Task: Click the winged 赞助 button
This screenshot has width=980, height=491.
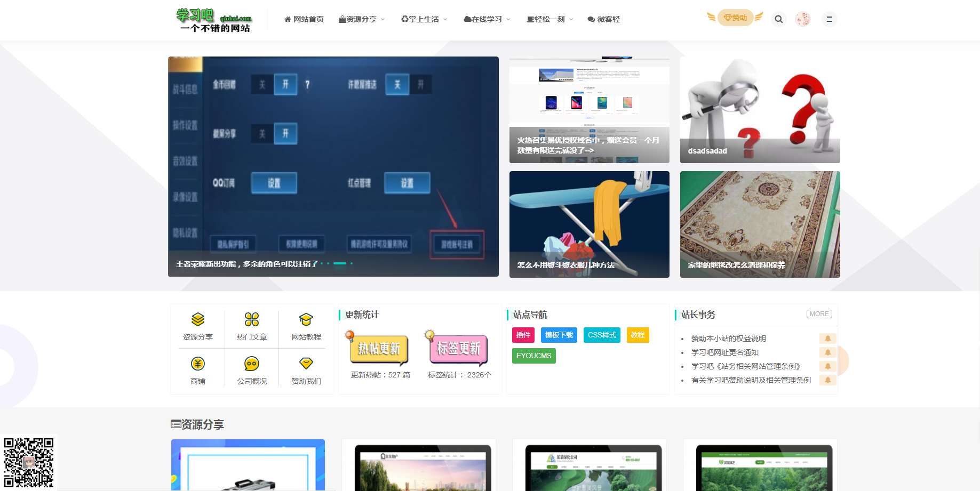Action: click(735, 17)
